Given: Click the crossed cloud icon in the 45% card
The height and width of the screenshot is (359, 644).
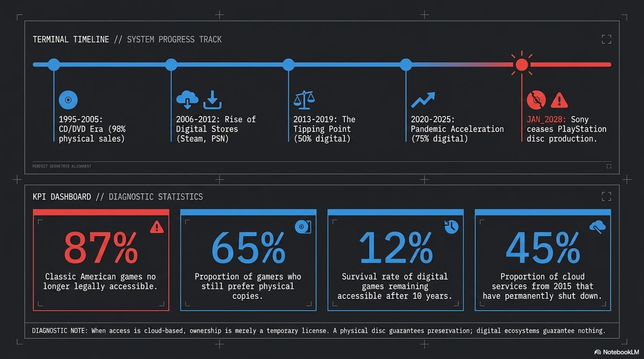Looking at the screenshot, I should [x=597, y=227].
